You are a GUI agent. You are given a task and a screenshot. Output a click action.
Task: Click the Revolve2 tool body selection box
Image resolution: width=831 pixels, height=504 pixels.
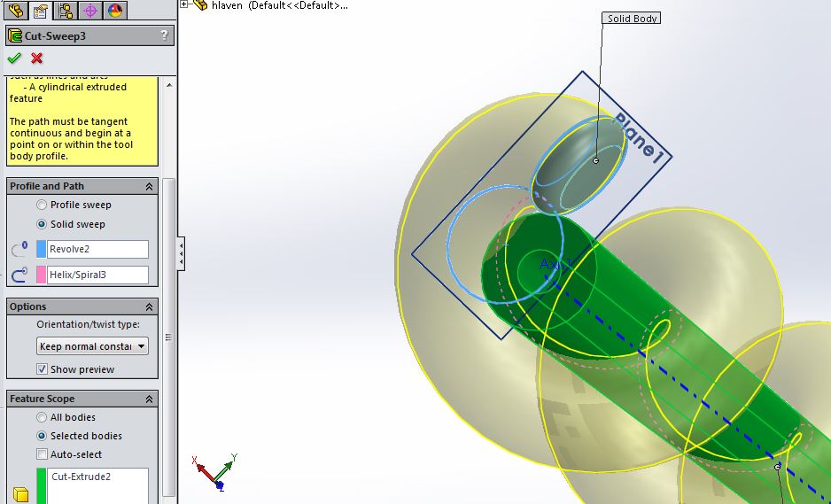click(x=97, y=249)
